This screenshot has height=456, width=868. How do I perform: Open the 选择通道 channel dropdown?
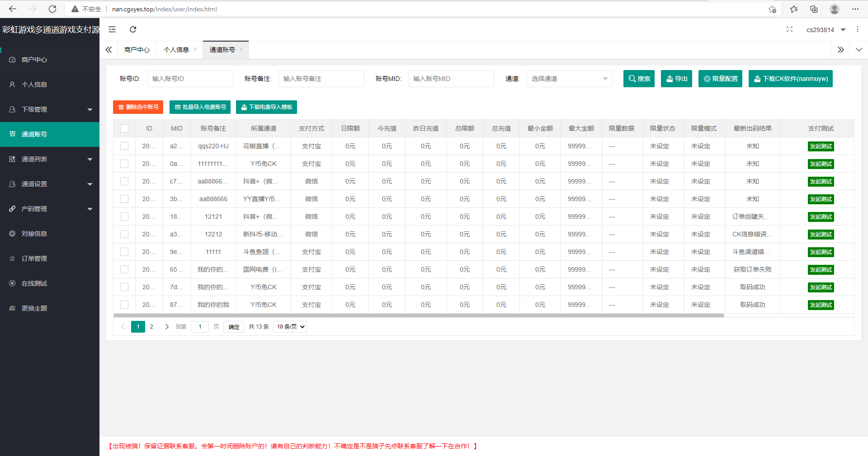569,79
